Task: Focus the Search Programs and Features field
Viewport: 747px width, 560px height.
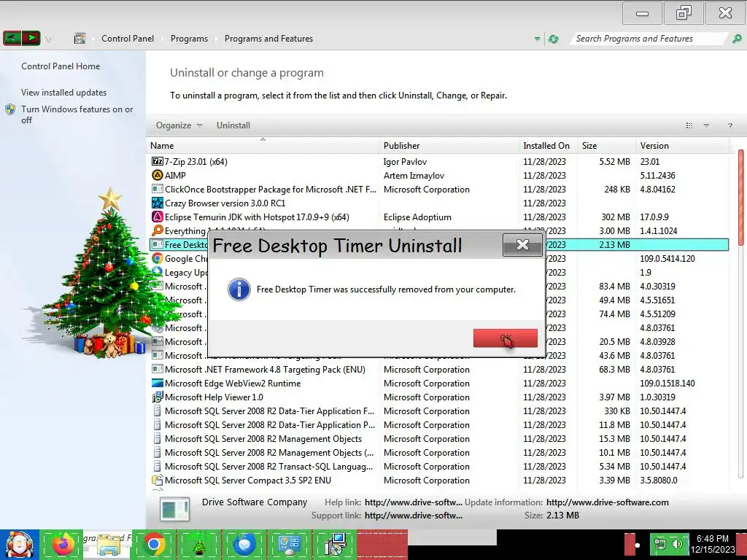Action: [x=649, y=39]
